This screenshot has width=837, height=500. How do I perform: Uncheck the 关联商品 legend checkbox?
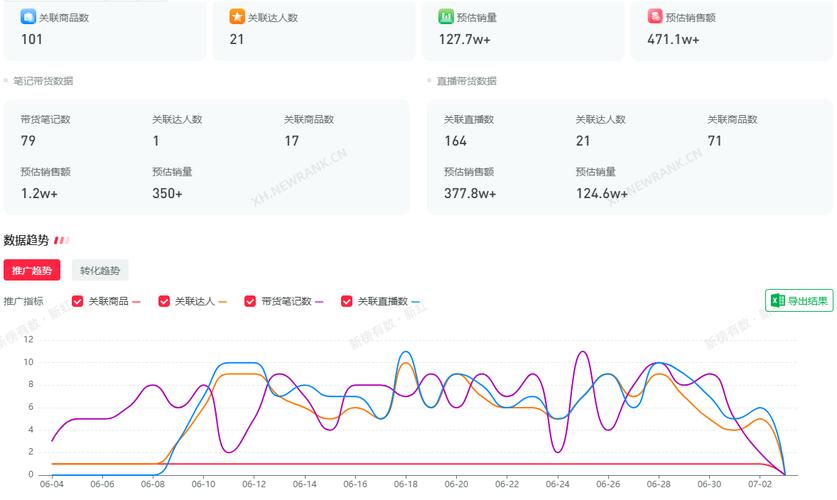pos(78,301)
